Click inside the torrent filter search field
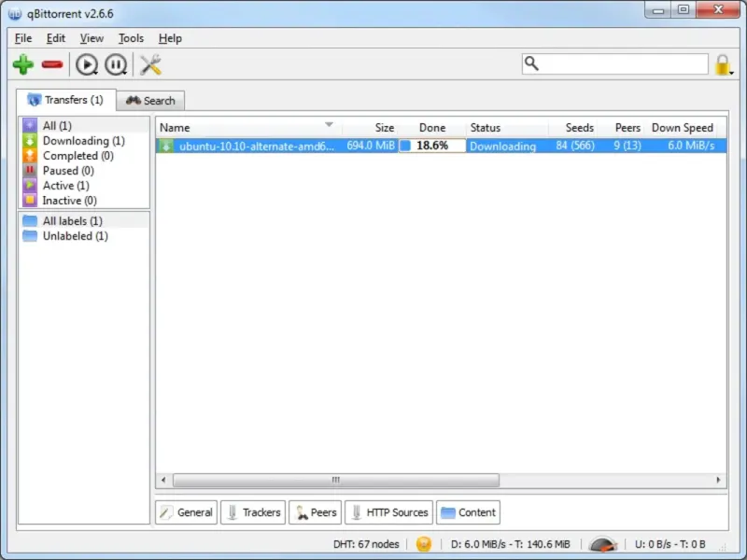Viewport: 747px width, 560px height. tap(615, 63)
